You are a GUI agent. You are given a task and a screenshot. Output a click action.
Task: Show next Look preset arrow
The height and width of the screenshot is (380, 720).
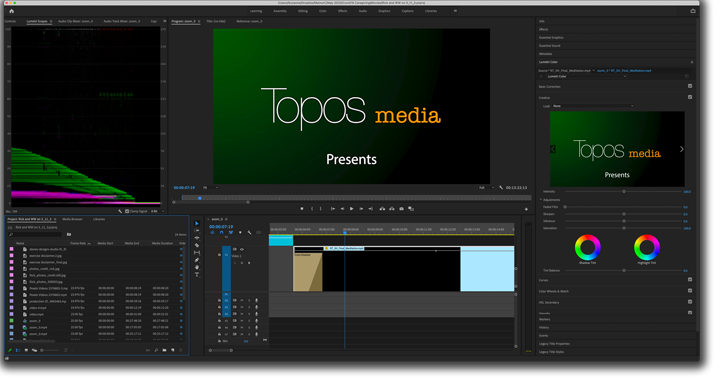681,149
